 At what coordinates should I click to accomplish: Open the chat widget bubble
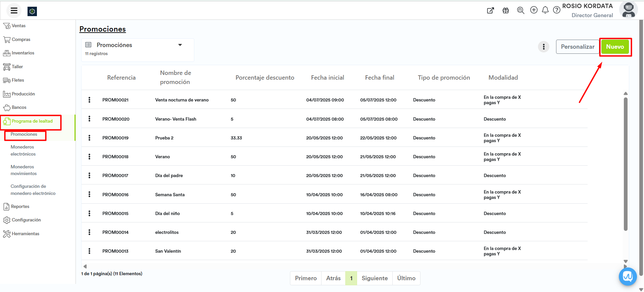coord(628,277)
